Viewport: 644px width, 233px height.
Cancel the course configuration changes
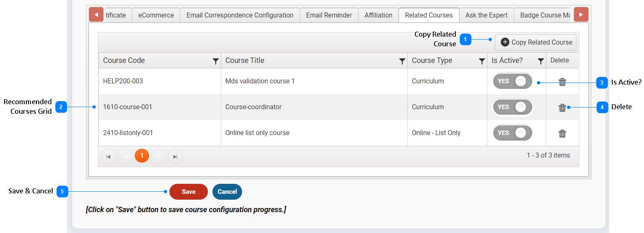pos(227,192)
